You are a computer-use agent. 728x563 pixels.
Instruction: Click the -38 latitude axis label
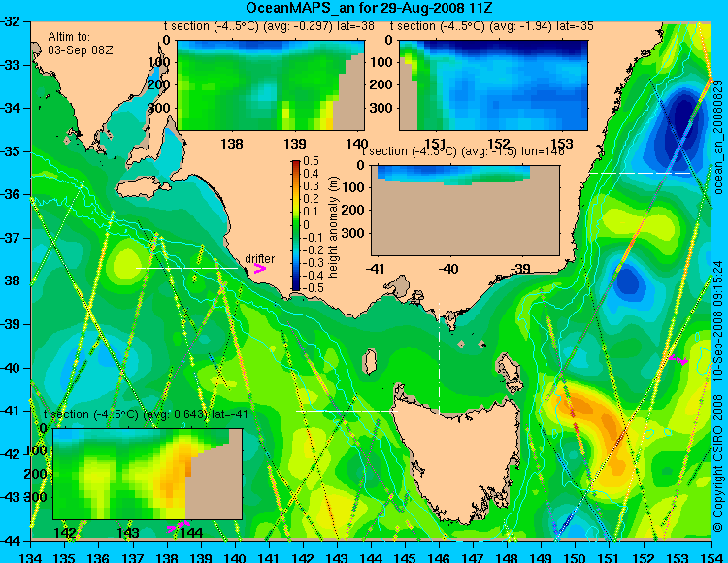10,281
